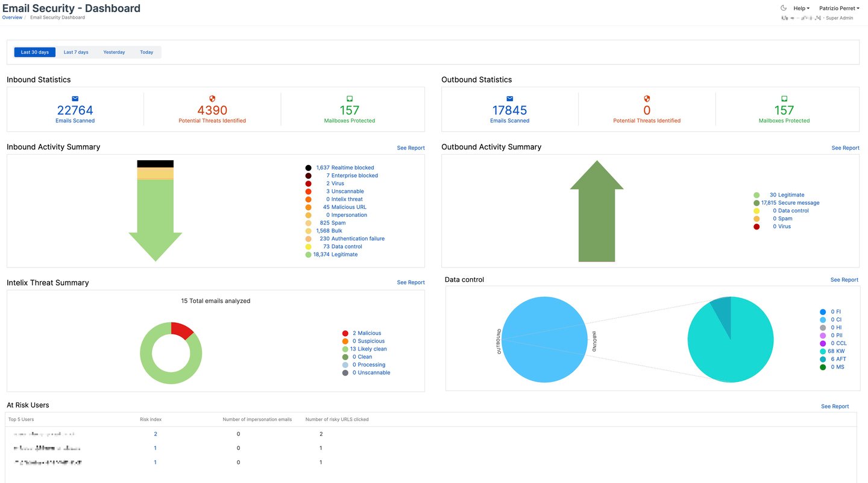Open See Report for Data control
Screen dimensions: 868x483
(x=844, y=280)
